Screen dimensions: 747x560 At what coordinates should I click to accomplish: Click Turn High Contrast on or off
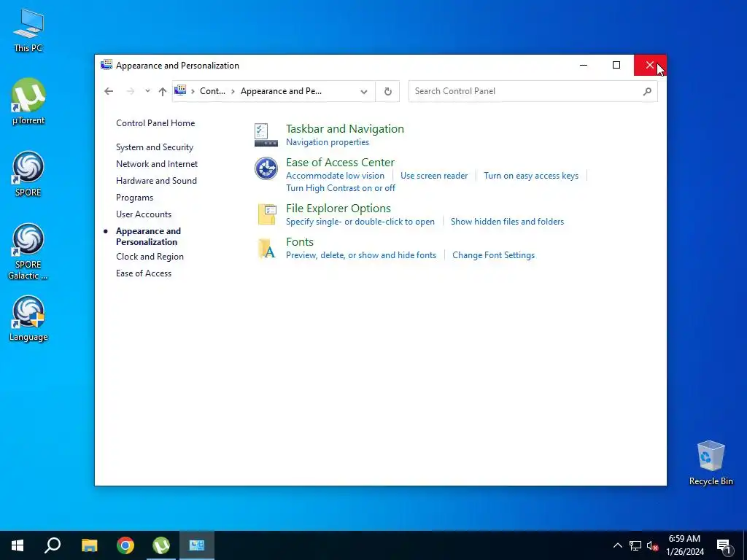340,188
